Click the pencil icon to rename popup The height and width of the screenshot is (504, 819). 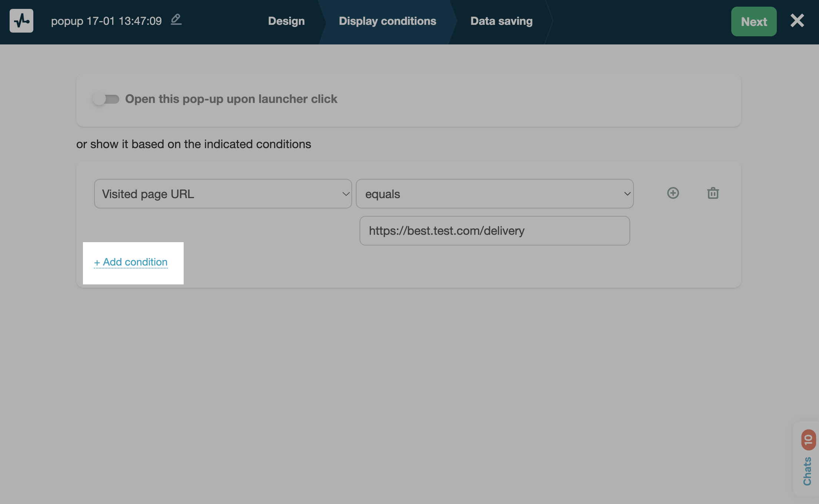176,20
